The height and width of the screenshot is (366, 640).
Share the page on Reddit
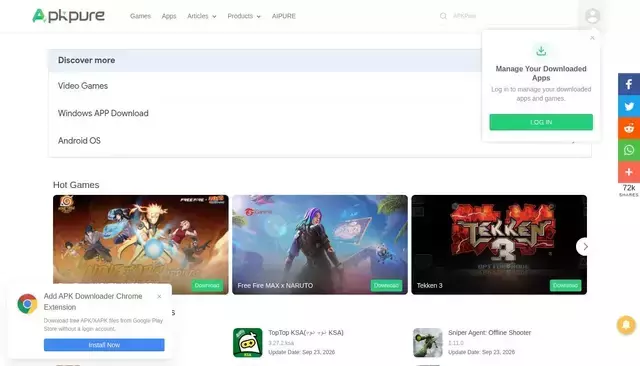pos(629,128)
